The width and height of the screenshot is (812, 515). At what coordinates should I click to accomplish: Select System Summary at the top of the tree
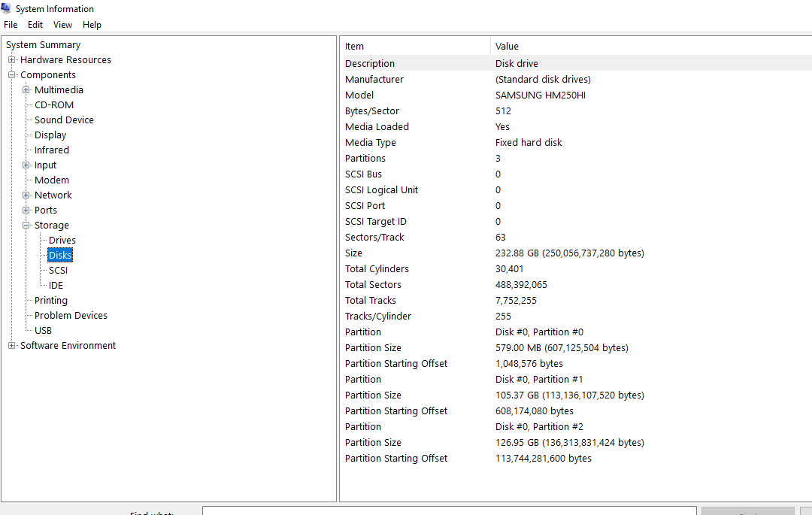(x=43, y=44)
